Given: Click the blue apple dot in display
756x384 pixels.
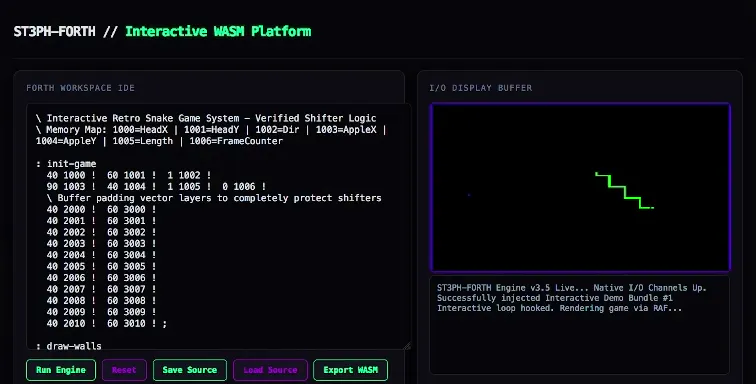Looking at the screenshot, I should (x=469, y=195).
